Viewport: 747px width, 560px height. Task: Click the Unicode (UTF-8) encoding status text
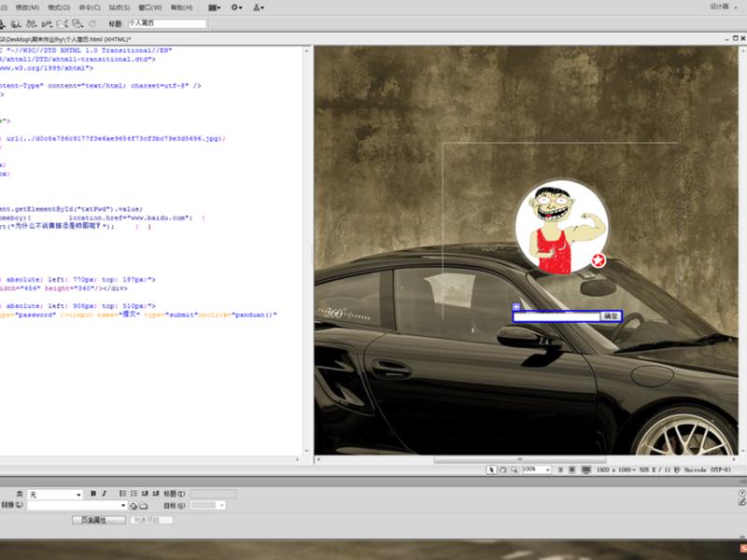(707, 470)
